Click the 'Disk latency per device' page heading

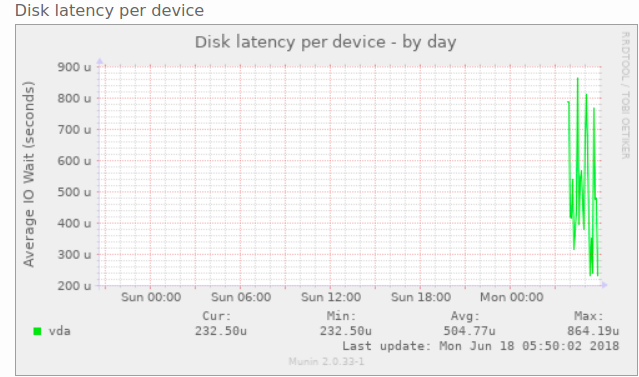(109, 11)
